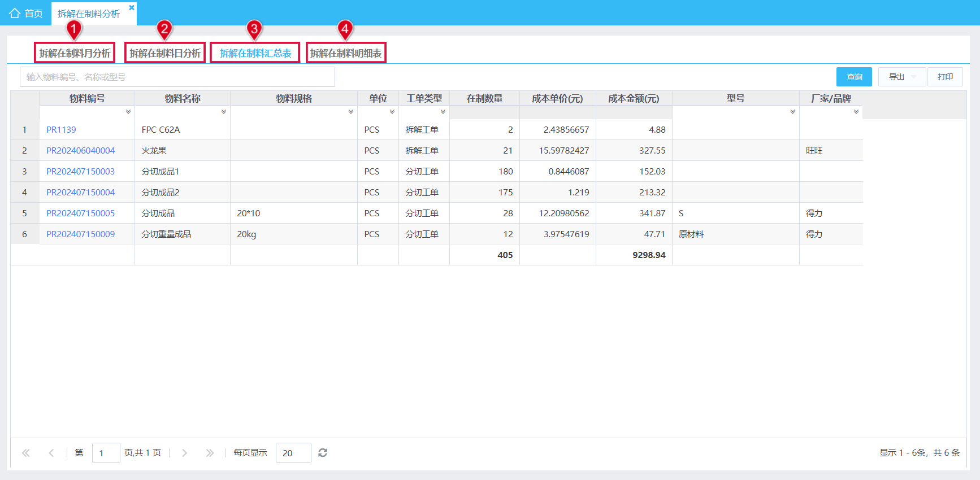Sort by 成本金额(元) column header
980x480 pixels.
pos(634,98)
